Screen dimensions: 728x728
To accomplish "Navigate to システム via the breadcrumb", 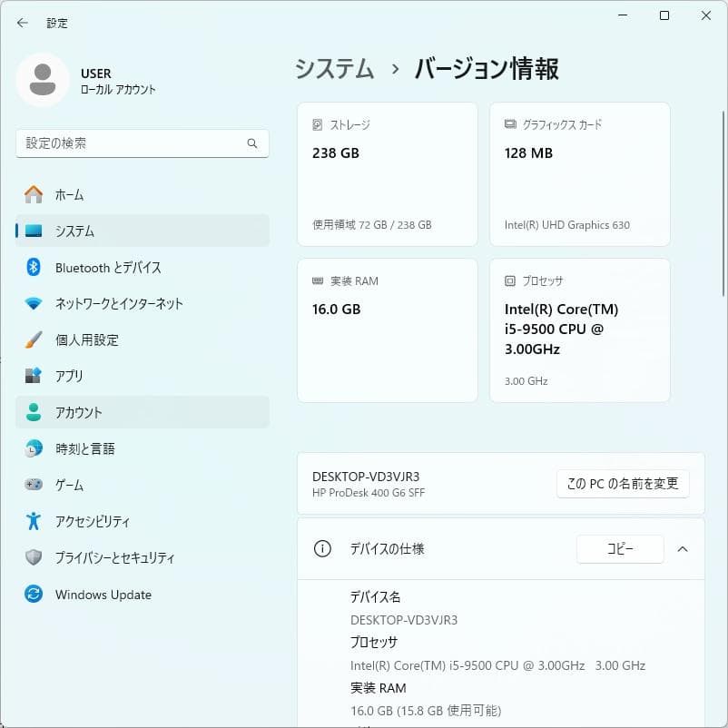I will (x=333, y=68).
